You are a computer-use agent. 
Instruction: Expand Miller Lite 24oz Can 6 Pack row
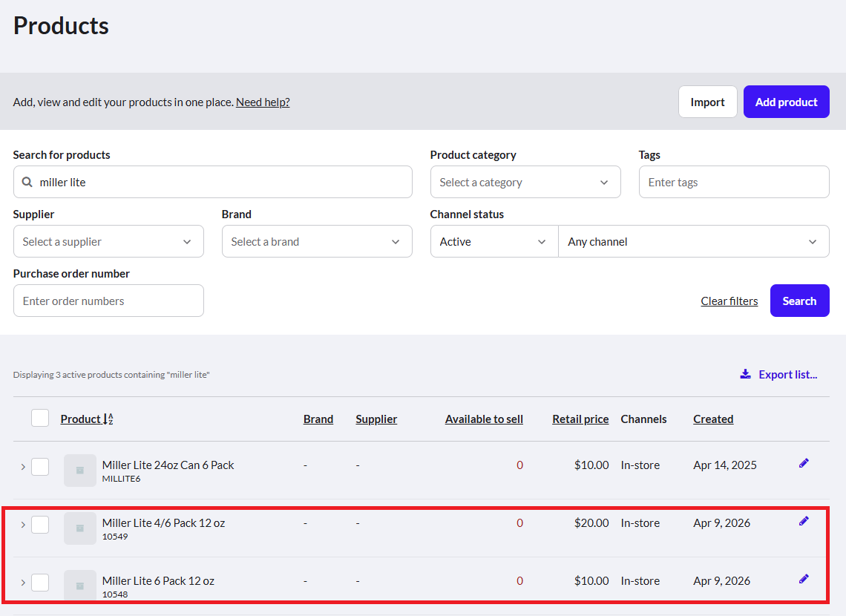[x=23, y=467]
